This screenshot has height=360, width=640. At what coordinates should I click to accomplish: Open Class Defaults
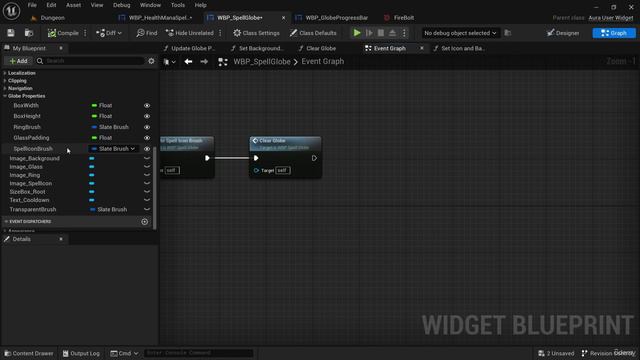(x=313, y=33)
